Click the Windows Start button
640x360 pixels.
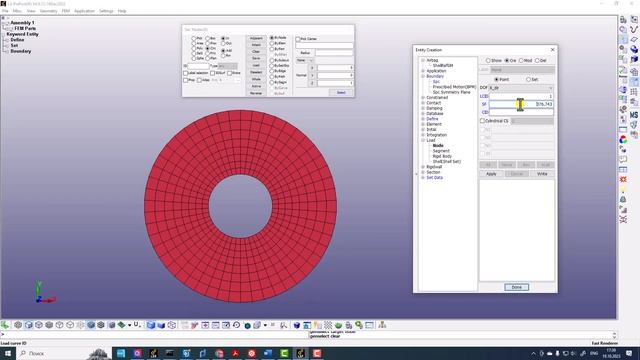coord(8,353)
